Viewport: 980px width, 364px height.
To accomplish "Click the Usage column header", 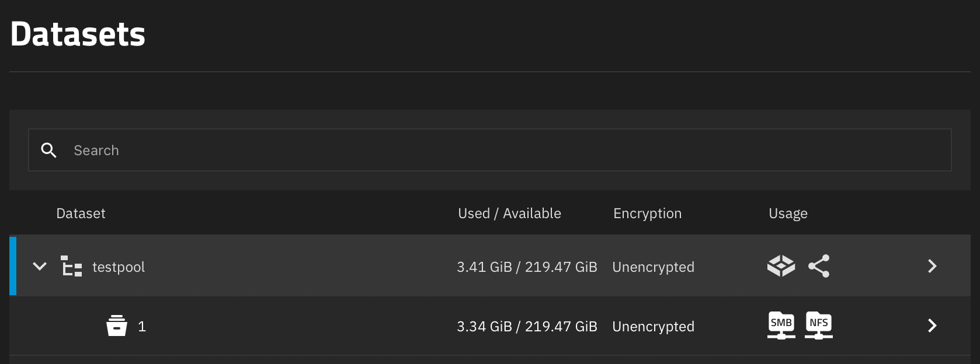I will (x=788, y=213).
